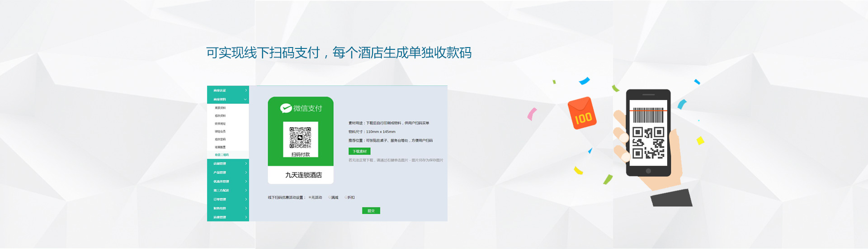Select the 折扣 radio option
868x249 pixels.
[x=346, y=197]
